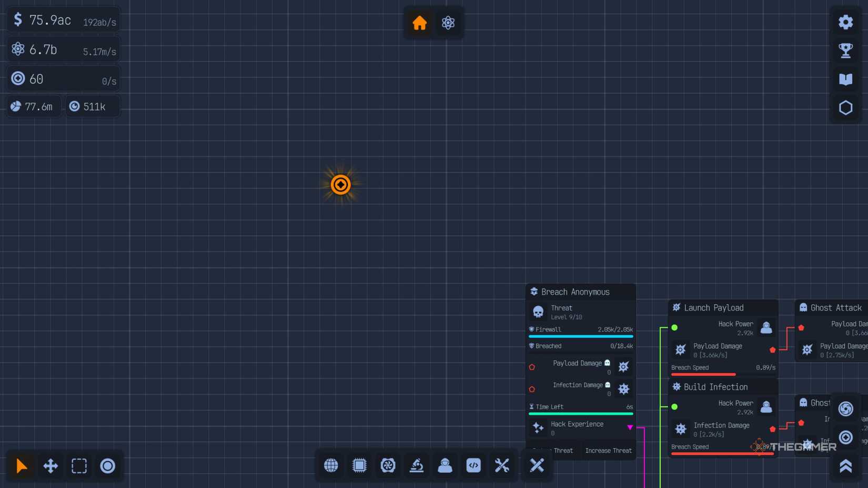
Task: Switch to the atom research tab
Action: click(448, 23)
